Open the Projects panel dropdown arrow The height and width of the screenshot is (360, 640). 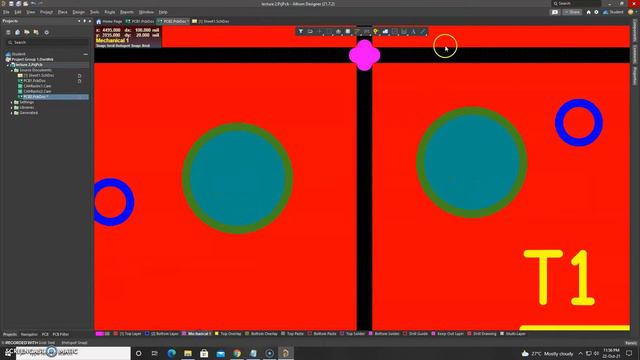click(79, 21)
